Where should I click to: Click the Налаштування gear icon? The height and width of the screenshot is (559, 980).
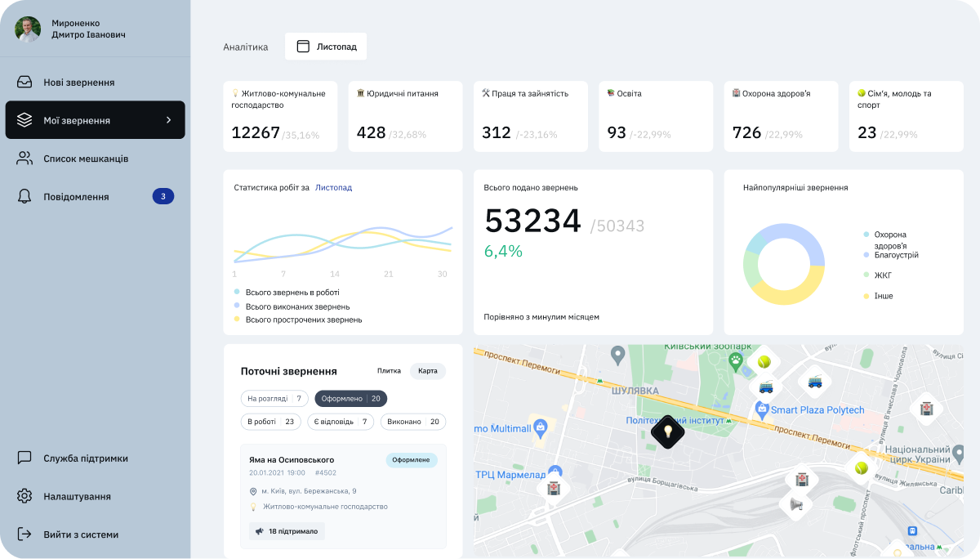(24, 496)
